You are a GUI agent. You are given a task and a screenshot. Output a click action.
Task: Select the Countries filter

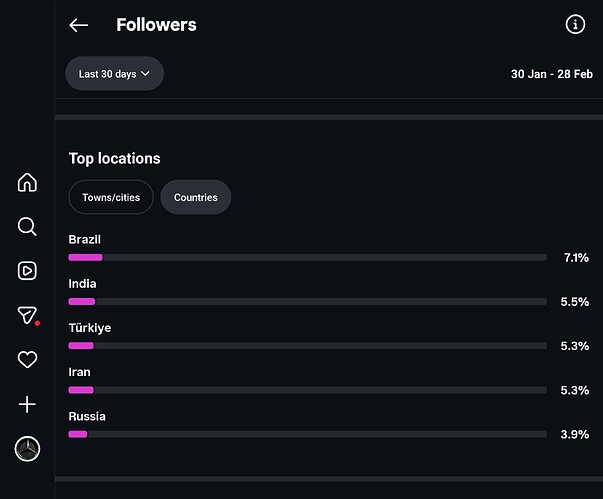point(196,197)
